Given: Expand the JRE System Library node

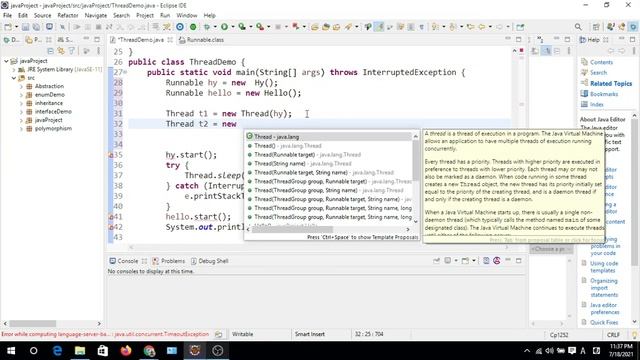Looking at the screenshot, I should point(14,69).
